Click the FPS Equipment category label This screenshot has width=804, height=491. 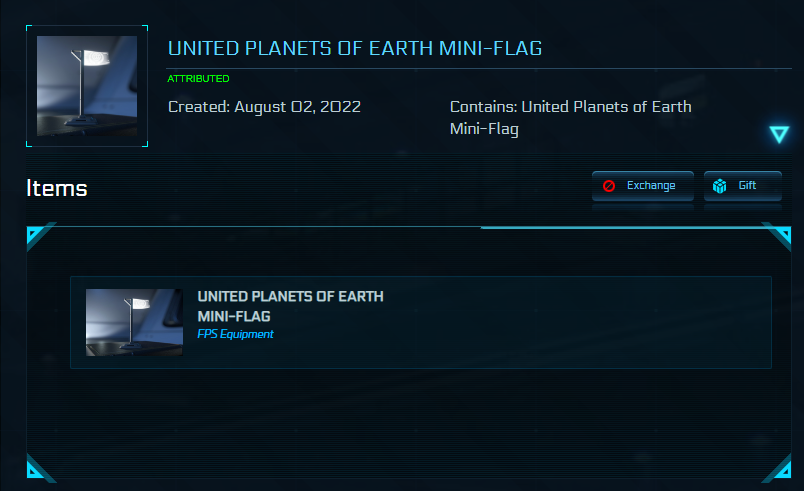coord(235,334)
